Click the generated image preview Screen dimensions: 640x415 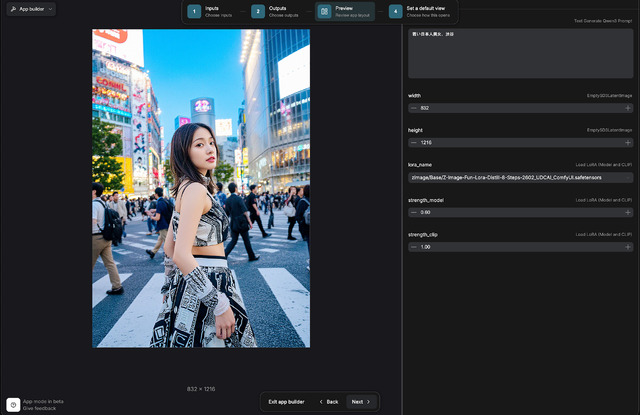pos(201,188)
